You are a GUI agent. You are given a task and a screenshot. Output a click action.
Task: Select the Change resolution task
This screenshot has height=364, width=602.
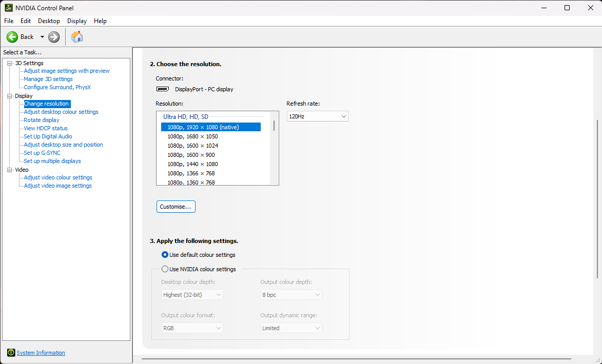[46, 104]
